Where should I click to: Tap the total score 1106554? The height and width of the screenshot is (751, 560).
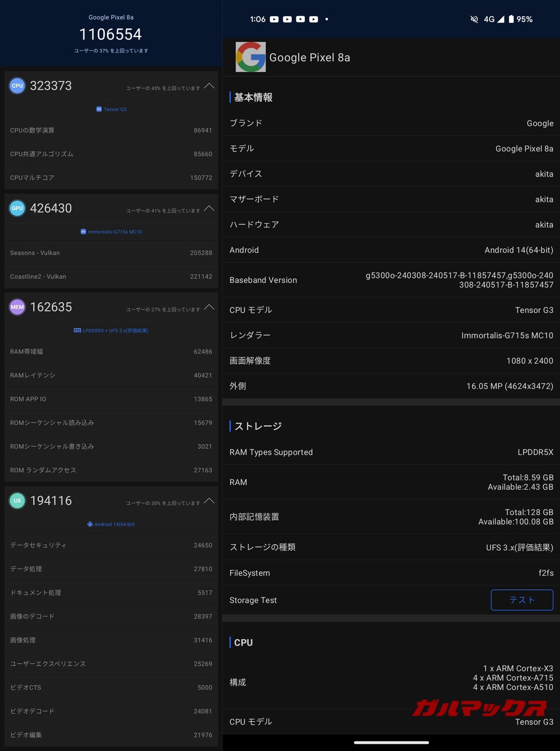[111, 35]
